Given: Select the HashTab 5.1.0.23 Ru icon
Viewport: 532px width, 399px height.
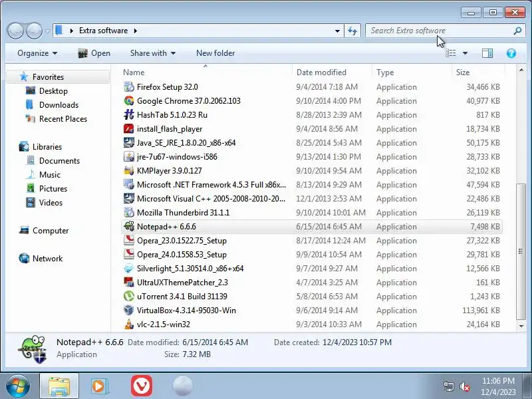Looking at the screenshot, I should [x=129, y=114].
